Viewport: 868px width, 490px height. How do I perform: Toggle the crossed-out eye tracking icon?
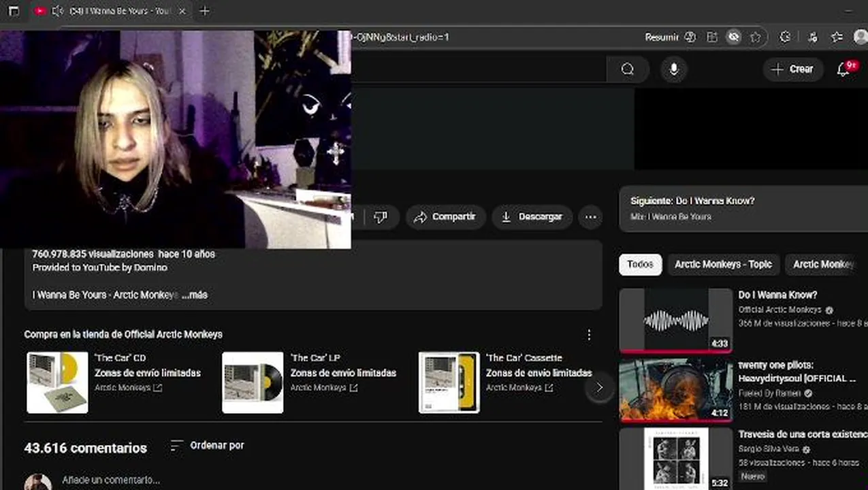[x=733, y=37]
